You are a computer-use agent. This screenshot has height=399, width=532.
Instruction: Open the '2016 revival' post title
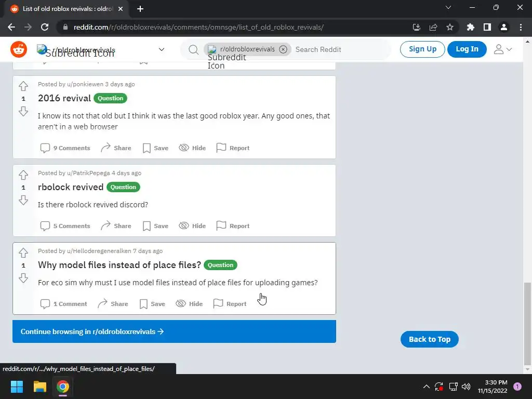pyautogui.click(x=64, y=98)
